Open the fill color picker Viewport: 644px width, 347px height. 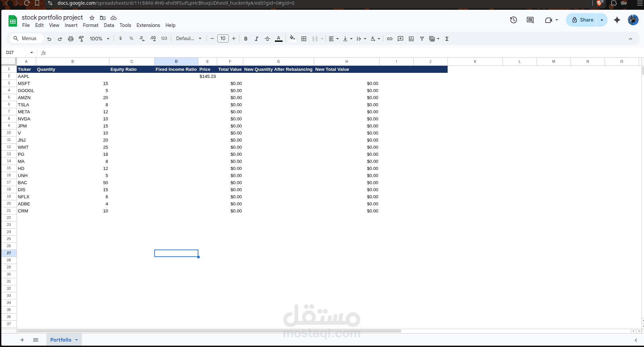pyautogui.click(x=292, y=38)
